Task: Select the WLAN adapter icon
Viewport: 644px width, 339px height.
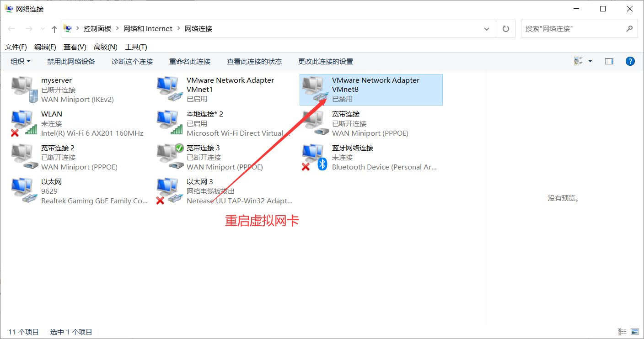Action: (24, 123)
